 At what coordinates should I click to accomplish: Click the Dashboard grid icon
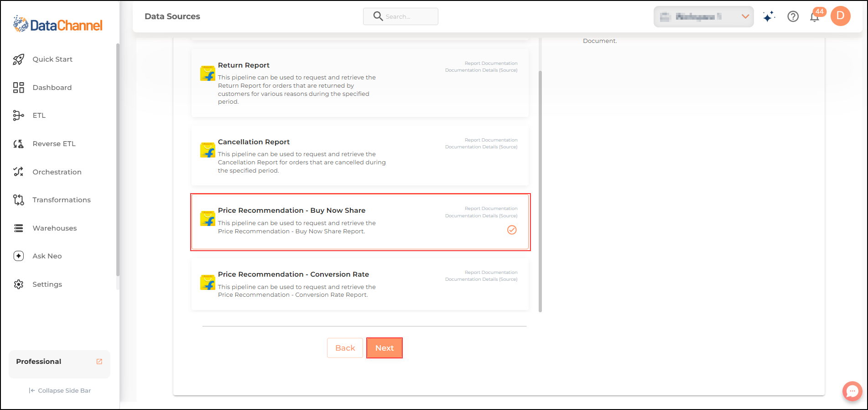pos(18,88)
